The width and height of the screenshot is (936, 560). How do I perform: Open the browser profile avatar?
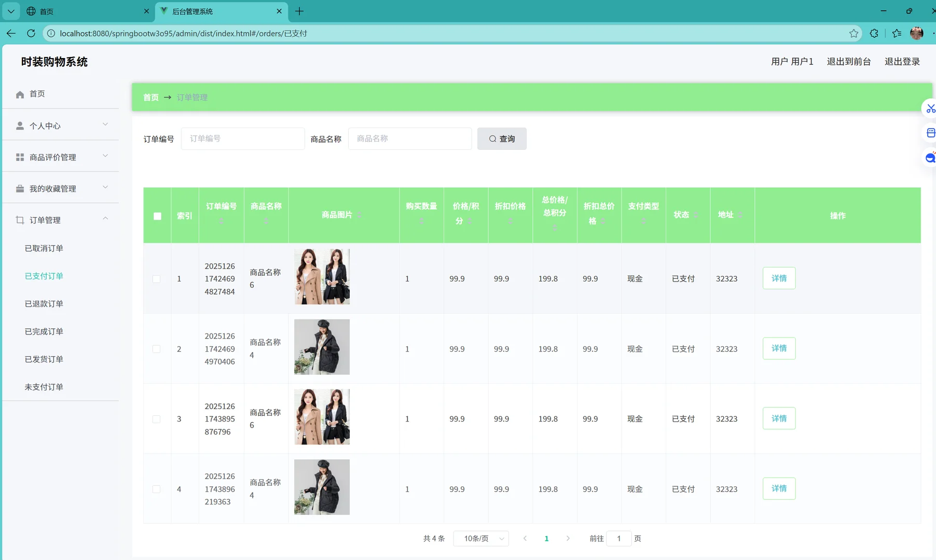click(917, 33)
